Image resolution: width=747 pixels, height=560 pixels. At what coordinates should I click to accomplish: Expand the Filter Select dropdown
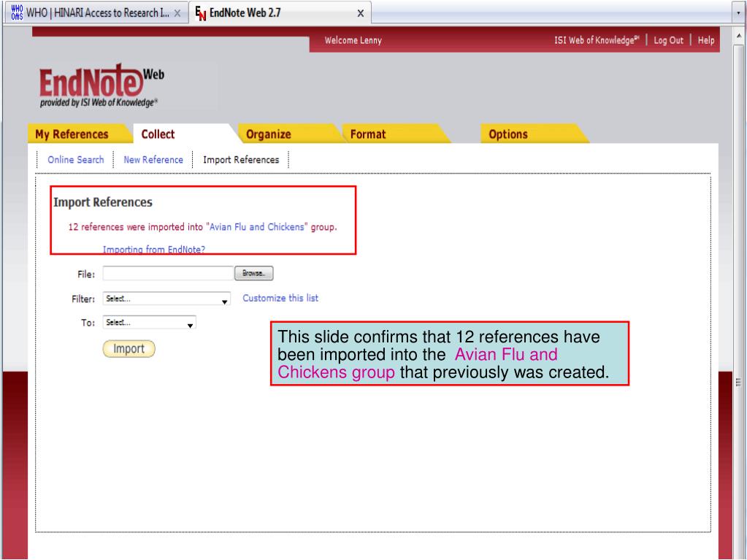pyautogui.click(x=166, y=299)
